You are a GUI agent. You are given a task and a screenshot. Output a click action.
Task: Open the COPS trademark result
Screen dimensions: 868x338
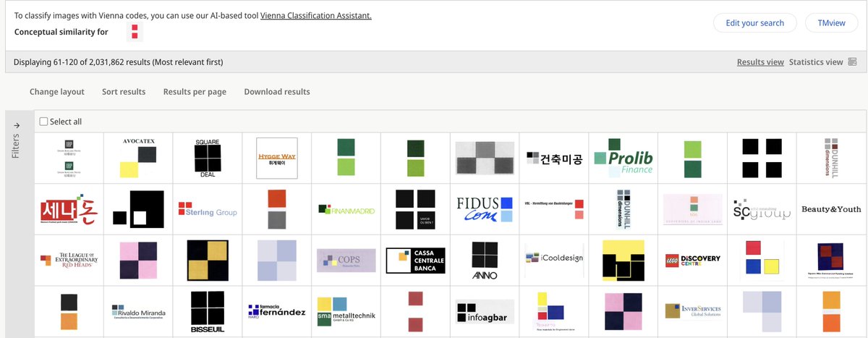[x=346, y=261]
